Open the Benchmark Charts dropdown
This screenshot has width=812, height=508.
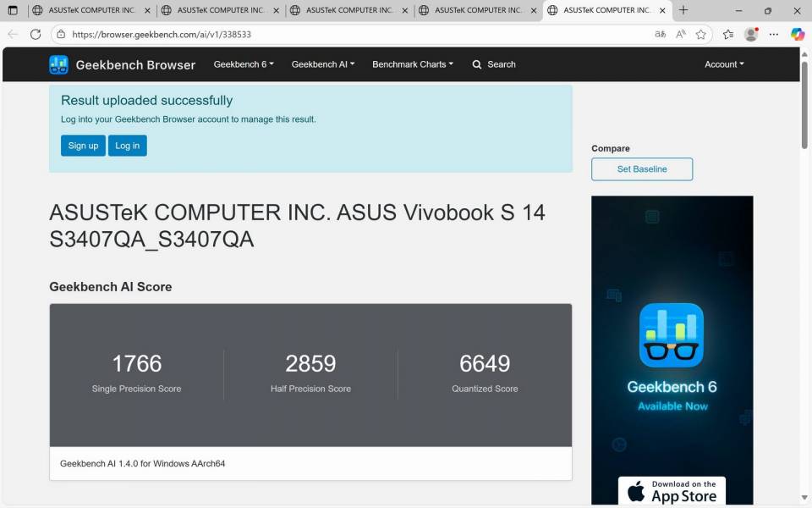click(412, 64)
